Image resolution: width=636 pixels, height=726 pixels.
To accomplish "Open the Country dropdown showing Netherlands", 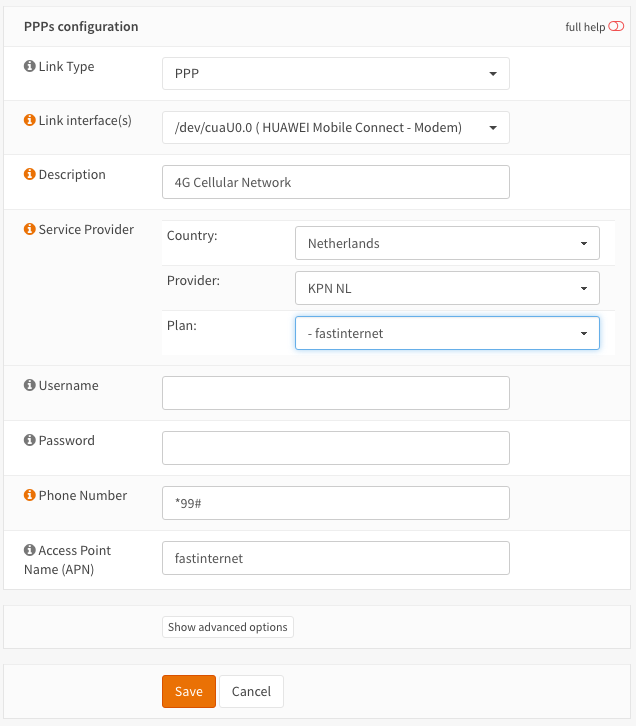I will (x=447, y=243).
